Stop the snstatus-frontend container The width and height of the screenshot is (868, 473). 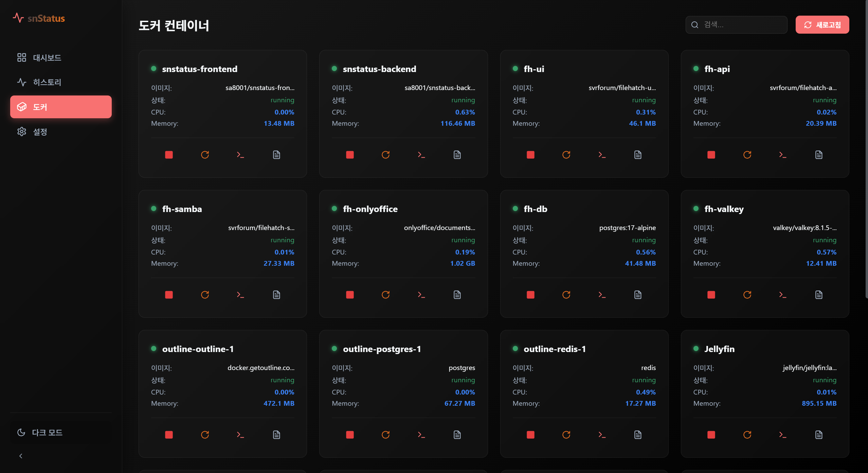[x=169, y=155]
